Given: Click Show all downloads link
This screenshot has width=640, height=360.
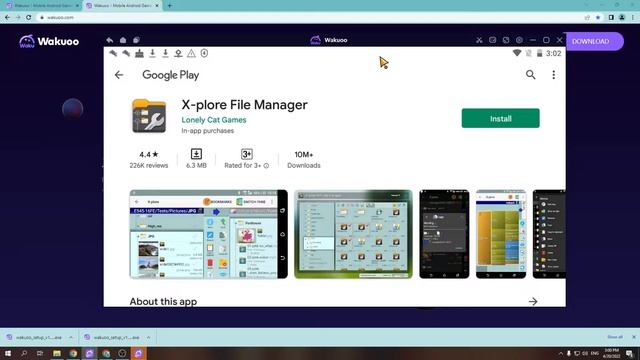Looking at the screenshot, I should 615,337.
